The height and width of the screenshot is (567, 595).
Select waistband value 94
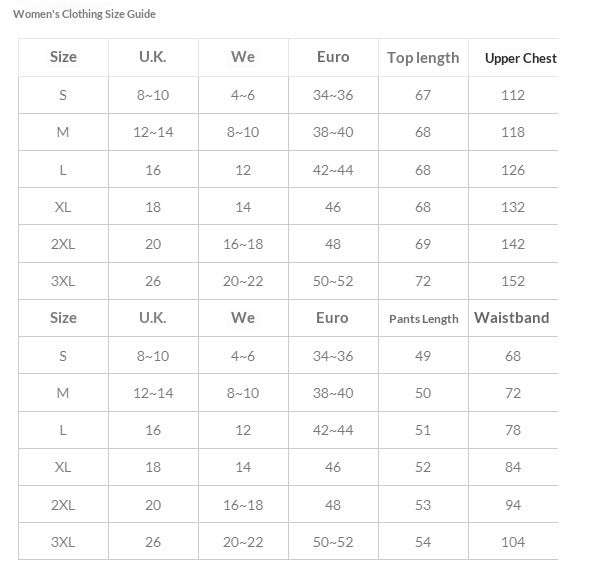click(513, 505)
